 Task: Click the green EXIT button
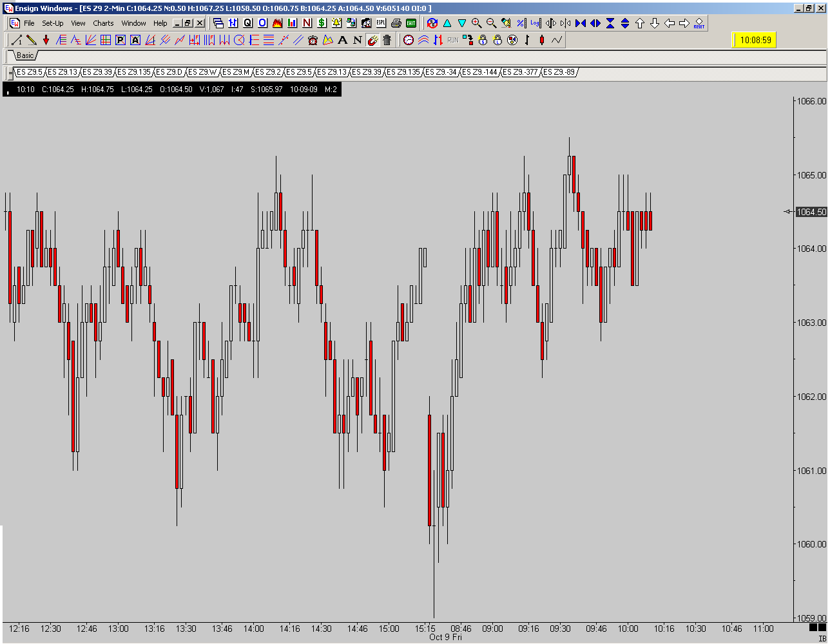pyautogui.click(x=410, y=23)
